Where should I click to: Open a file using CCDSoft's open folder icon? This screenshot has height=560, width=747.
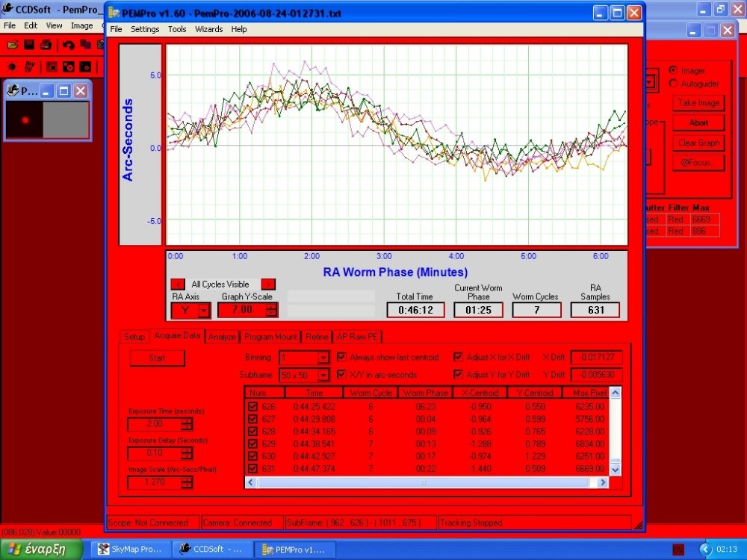click(12, 45)
